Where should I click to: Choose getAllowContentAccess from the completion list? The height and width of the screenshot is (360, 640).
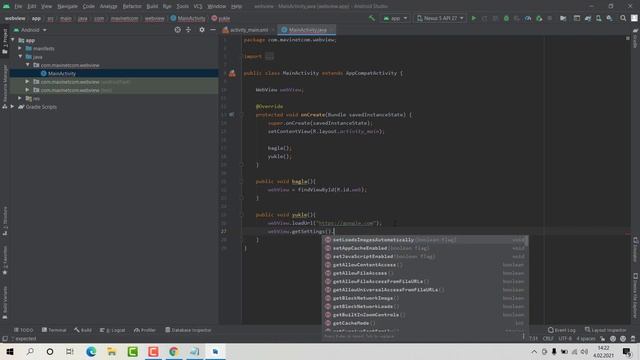click(425, 265)
